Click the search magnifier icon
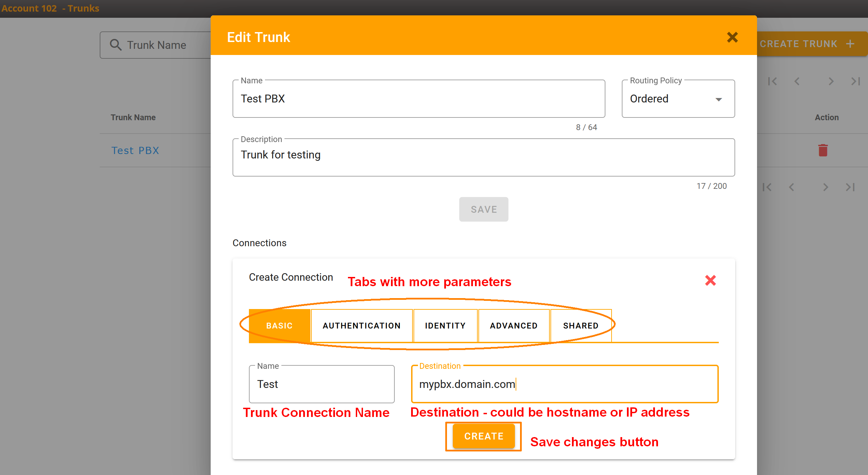The width and height of the screenshot is (868, 475). (x=115, y=45)
